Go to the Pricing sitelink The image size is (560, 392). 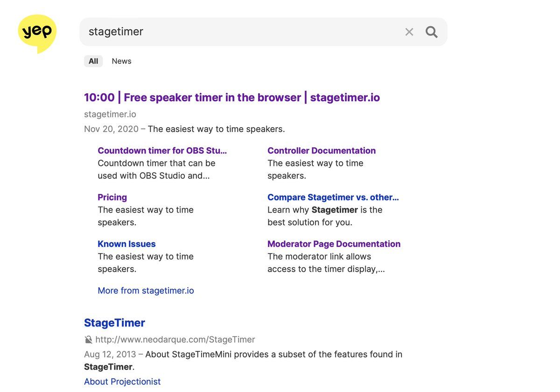pyautogui.click(x=112, y=197)
